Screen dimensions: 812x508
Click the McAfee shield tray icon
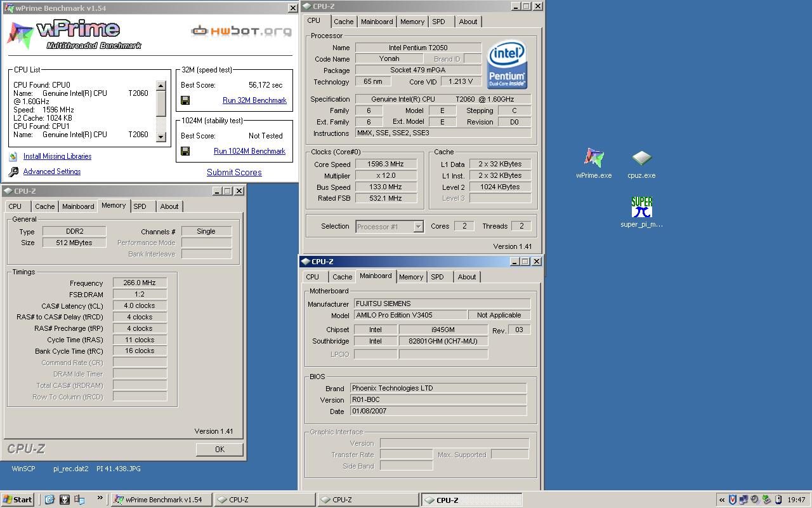click(x=733, y=500)
